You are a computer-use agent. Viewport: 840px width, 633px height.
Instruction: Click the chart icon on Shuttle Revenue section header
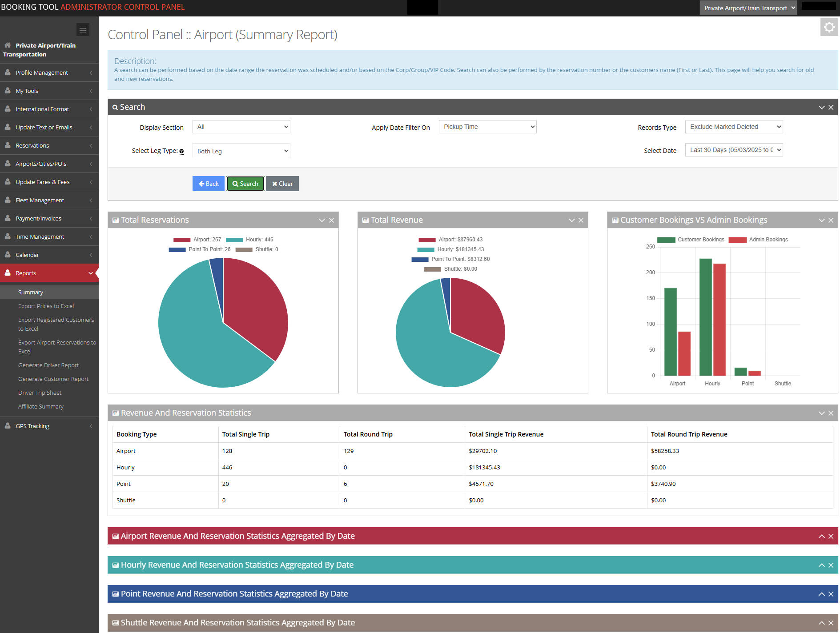pyautogui.click(x=116, y=622)
